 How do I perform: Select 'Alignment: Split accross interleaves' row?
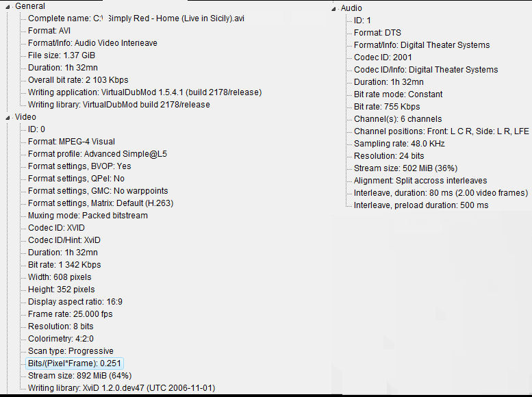[x=420, y=181]
